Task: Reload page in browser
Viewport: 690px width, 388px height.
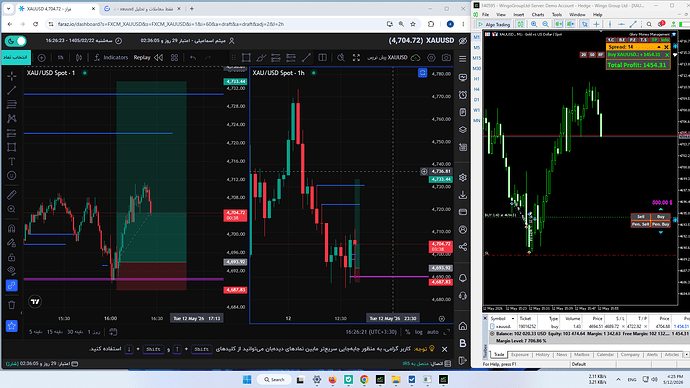Action: [x=36, y=24]
